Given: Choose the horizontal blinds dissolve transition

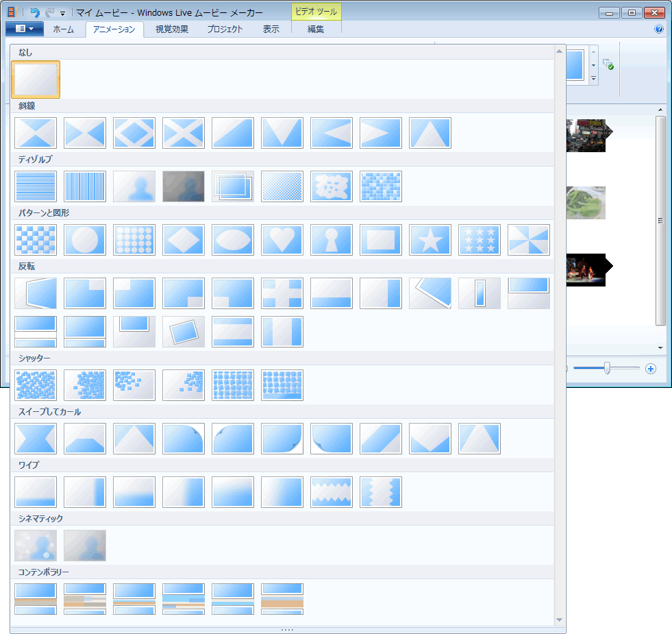Looking at the screenshot, I should pos(36,186).
